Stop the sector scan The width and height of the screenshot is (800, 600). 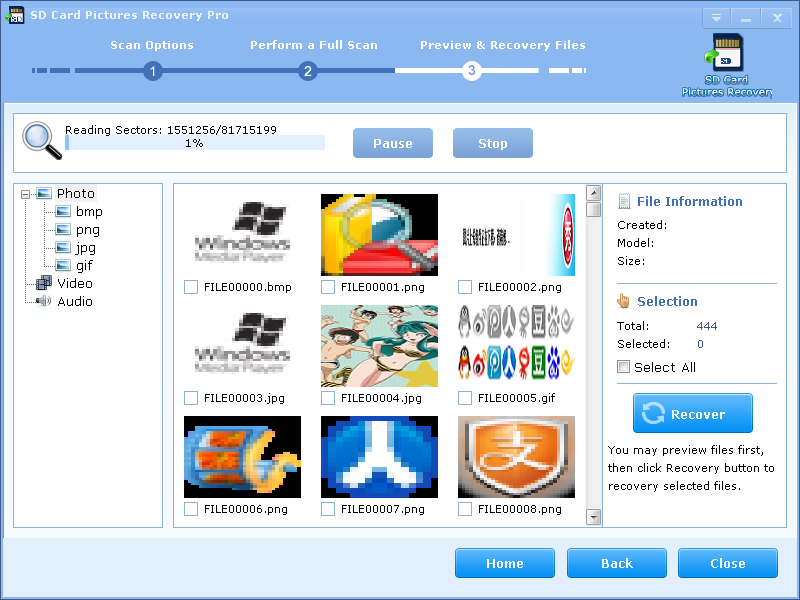point(493,143)
